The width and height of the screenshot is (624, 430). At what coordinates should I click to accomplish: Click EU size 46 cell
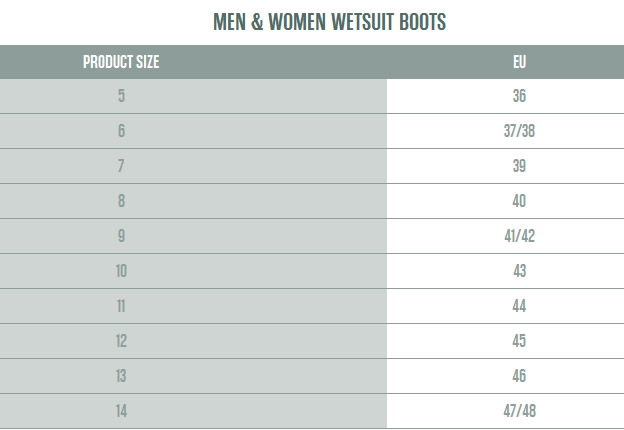[505, 376]
